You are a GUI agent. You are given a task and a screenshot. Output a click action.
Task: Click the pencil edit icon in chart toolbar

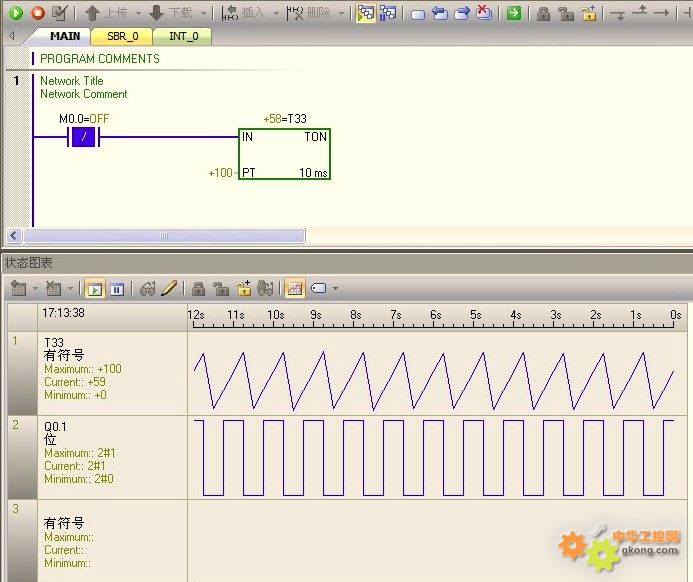point(169,289)
